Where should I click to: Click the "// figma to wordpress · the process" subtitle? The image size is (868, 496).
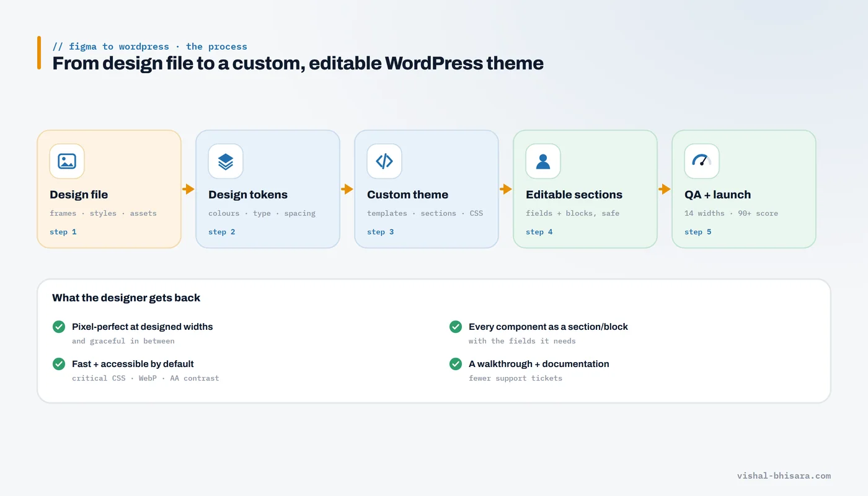point(149,46)
